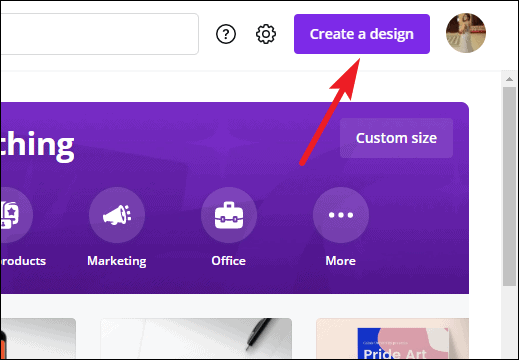The height and width of the screenshot is (360, 519).
Task: Click the scrollbar up arrow
Action: click(x=509, y=79)
